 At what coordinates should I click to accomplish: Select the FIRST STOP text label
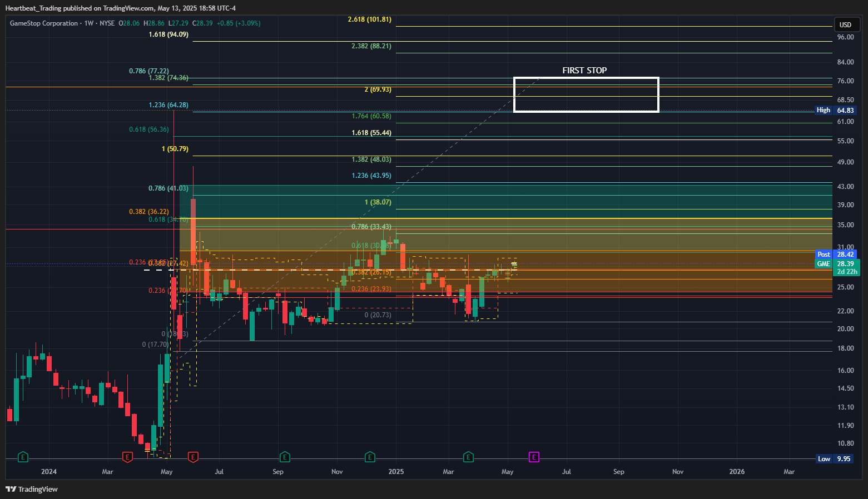(x=584, y=71)
